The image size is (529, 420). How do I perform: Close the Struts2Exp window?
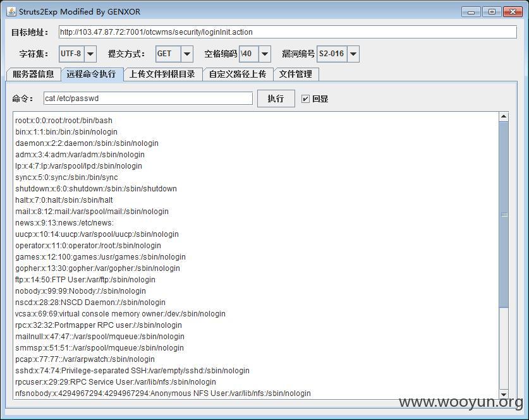513,12
